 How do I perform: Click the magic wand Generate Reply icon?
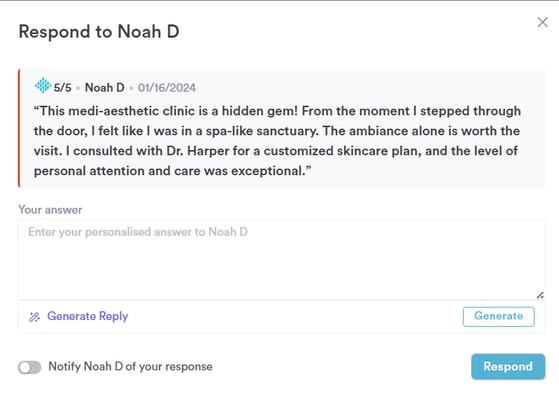point(34,316)
